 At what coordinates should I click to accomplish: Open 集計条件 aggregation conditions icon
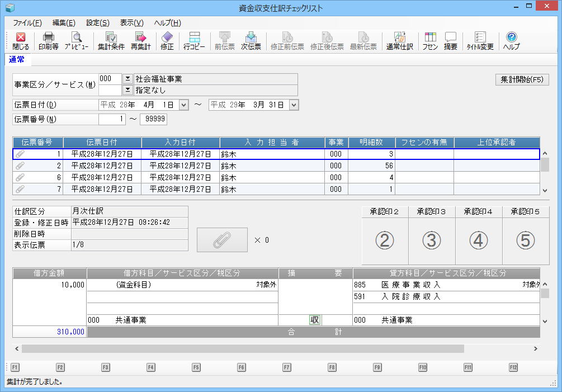(111, 41)
